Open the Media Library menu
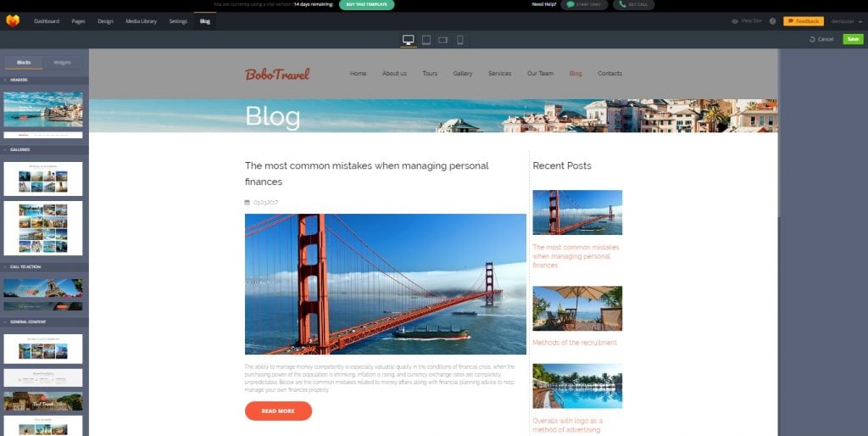 click(x=142, y=21)
